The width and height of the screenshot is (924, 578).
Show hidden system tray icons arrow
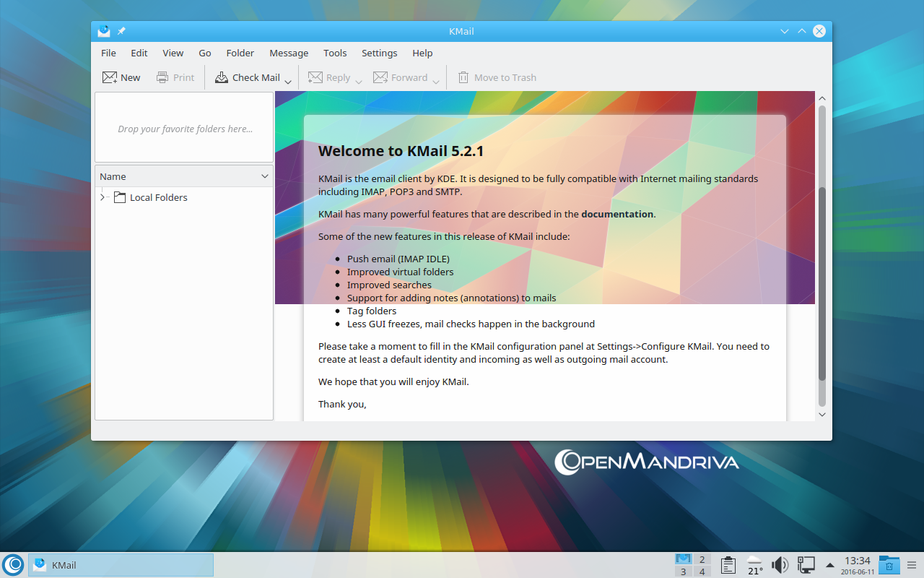[x=830, y=565]
